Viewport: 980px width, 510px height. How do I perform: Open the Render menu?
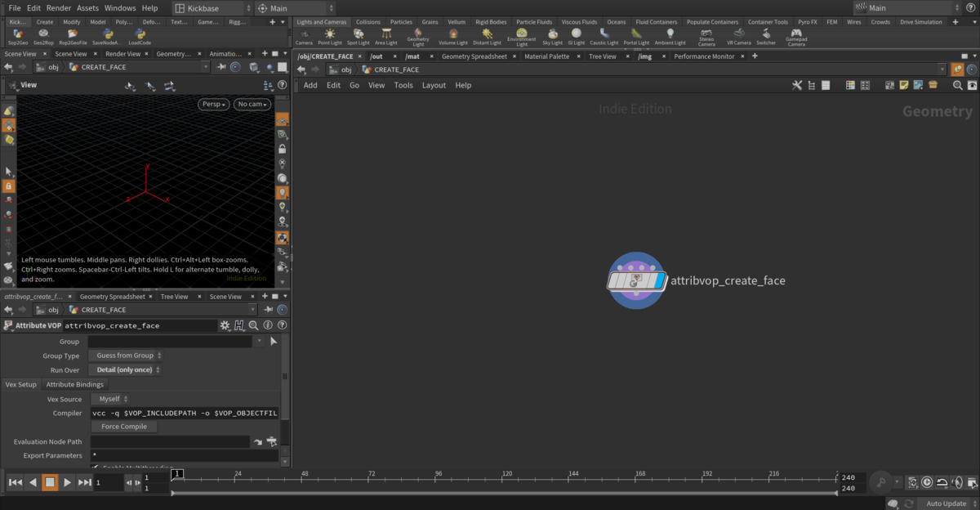pos(58,8)
